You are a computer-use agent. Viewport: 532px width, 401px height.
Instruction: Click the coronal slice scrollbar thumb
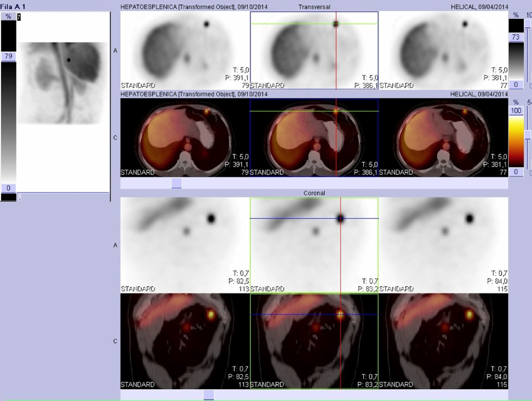[x=209, y=395]
